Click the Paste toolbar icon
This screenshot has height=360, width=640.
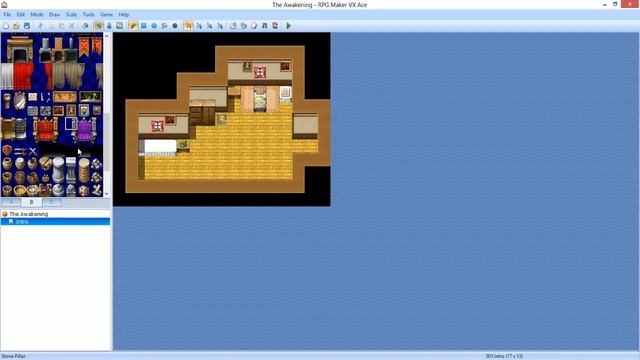tap(61, 26)
